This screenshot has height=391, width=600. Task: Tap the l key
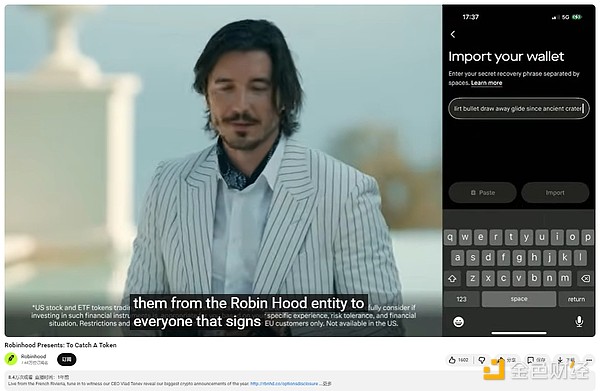pyautogui.click(x=580, y=258)
